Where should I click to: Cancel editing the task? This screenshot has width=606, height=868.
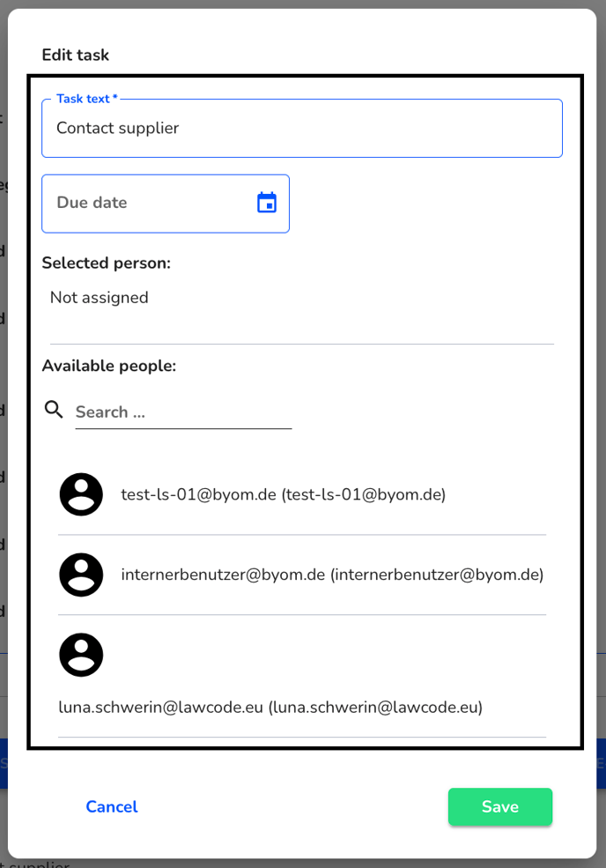tap(112, 806)
